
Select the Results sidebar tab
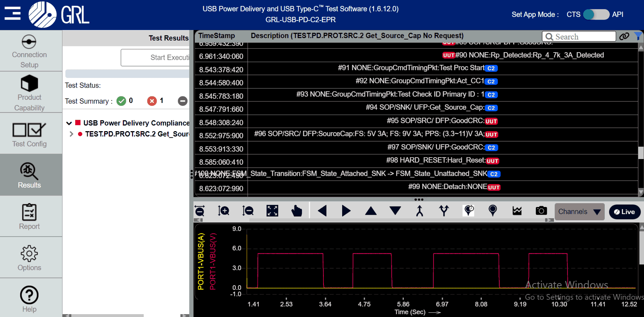point(29,175)
